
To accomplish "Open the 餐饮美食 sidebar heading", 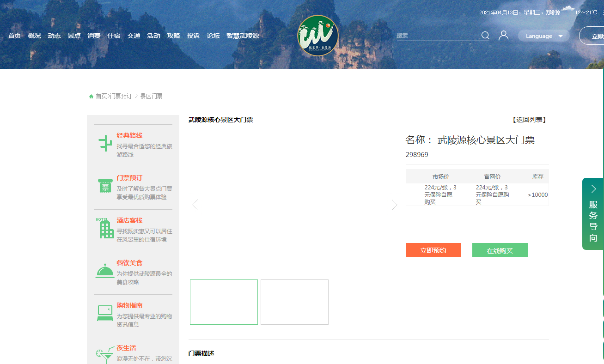I will (x=129, y=263).
